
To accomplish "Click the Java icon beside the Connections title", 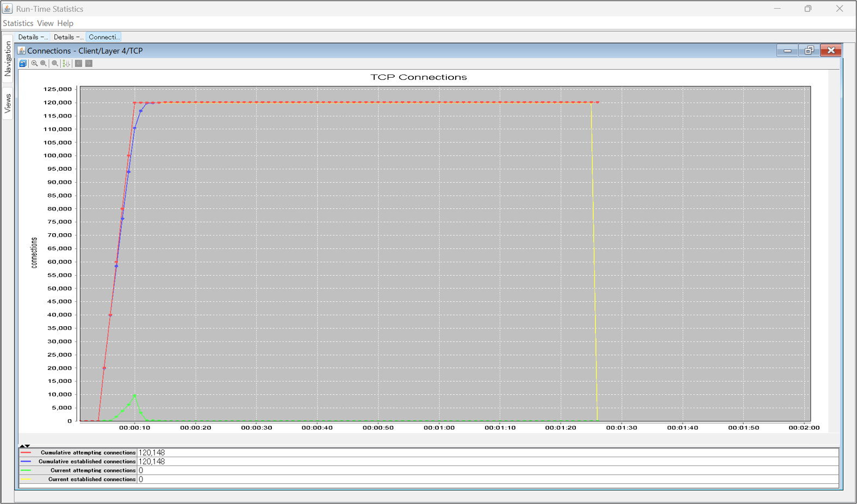I will [x=22, y=51].
